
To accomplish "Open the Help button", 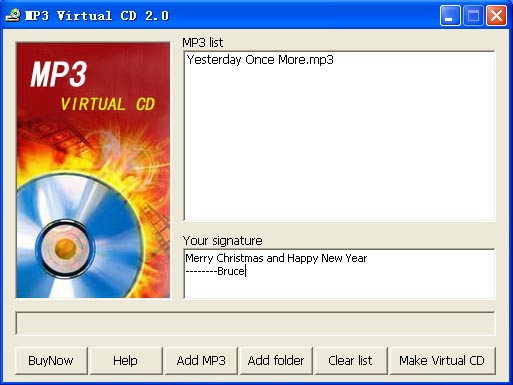I will coord(126,361).
